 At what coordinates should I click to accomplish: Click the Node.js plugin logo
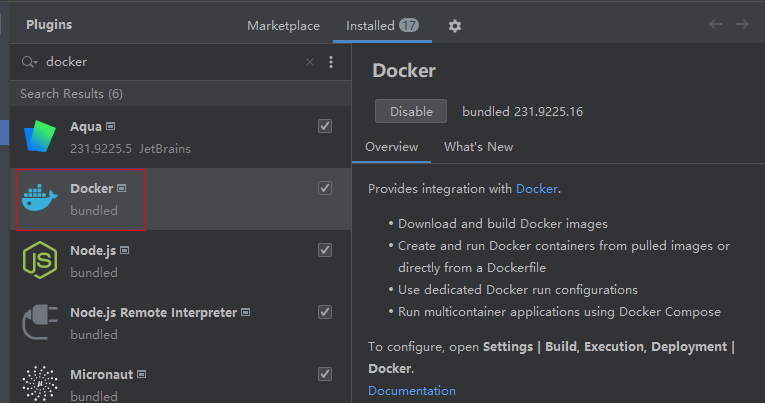(40, 260)
